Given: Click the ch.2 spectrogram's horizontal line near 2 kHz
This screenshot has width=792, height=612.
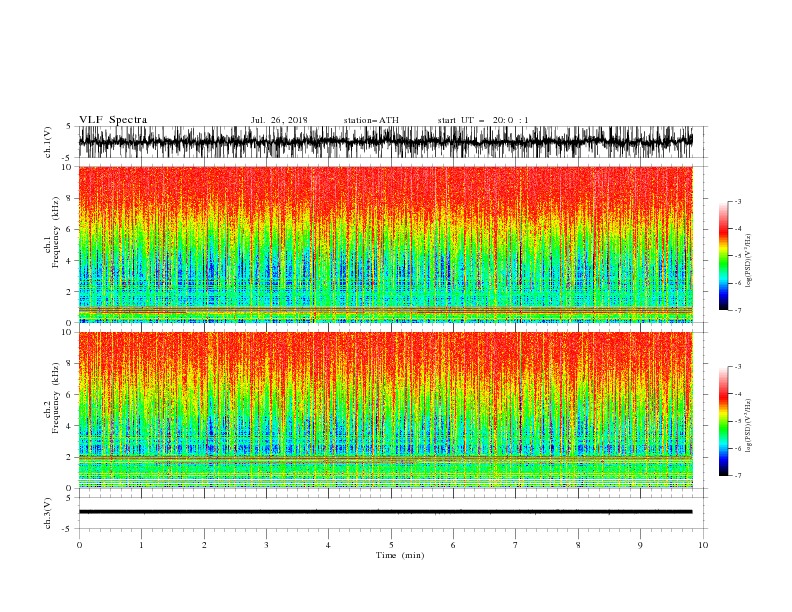Looking at the screenshot, I should point(385,457).
